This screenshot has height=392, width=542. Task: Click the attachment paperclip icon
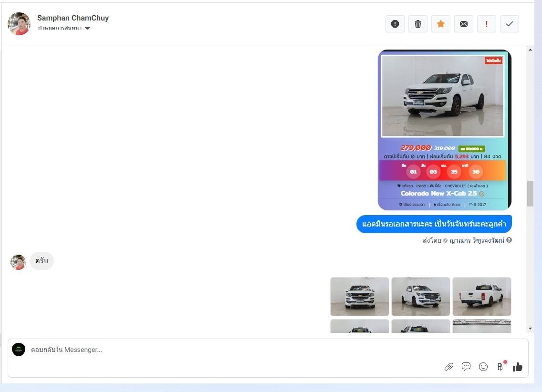(448, 367)
